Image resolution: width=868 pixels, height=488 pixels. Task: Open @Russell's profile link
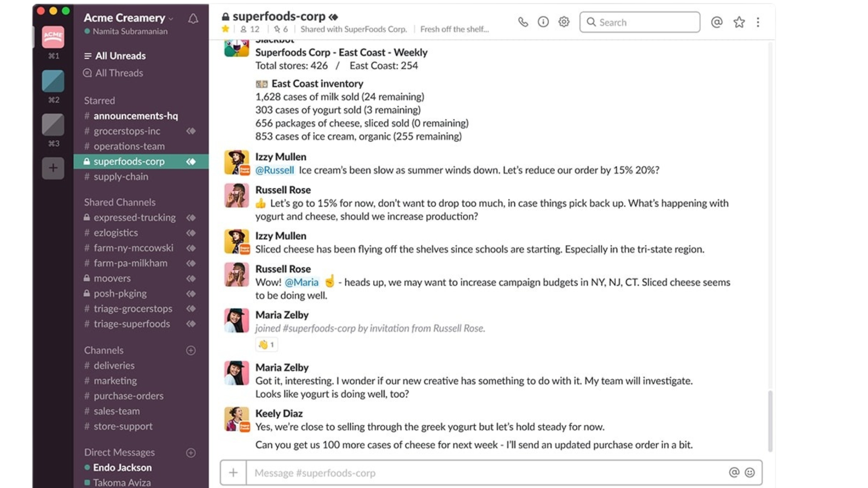click(275, 170)
